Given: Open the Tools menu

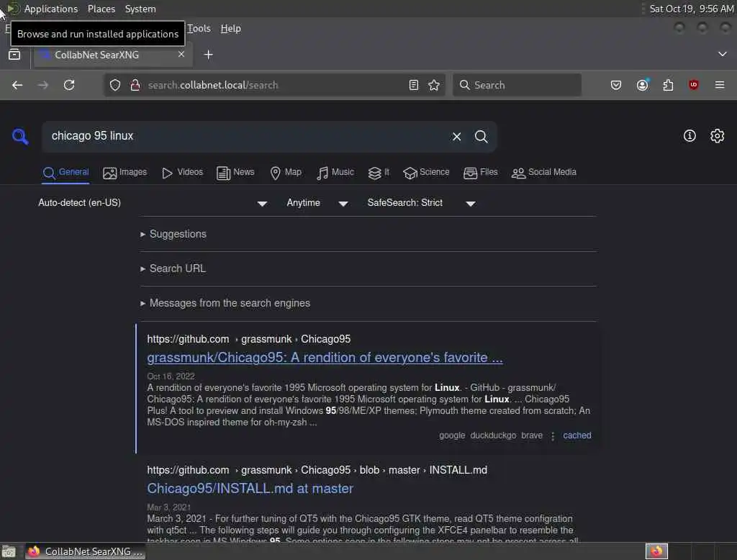Looking at the screenshot, I should click(199, 28).
